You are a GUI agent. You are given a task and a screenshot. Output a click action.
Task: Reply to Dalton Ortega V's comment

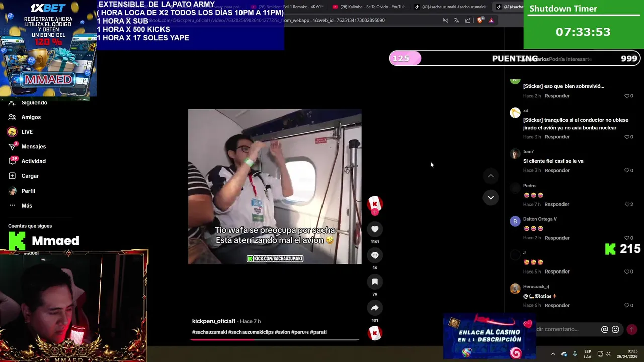point(557,238)
